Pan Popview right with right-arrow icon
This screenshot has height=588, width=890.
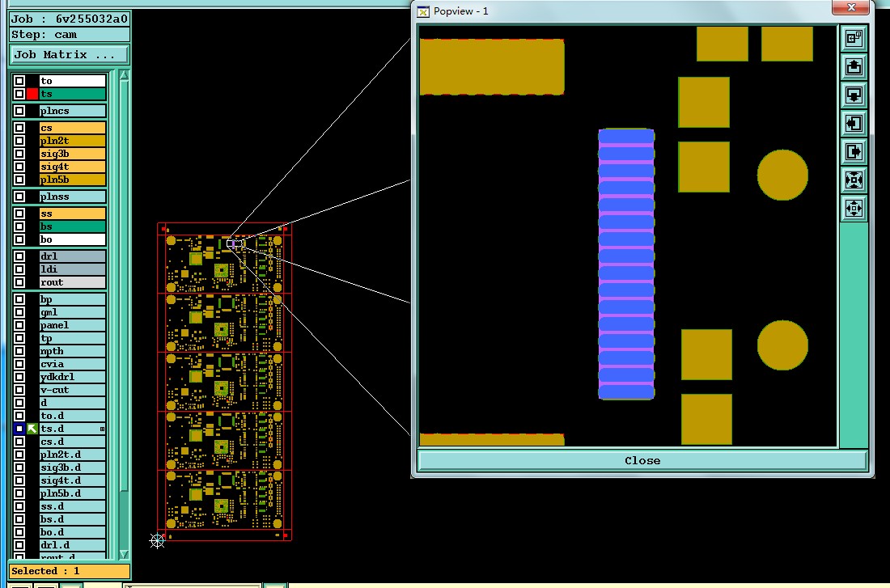(x=854, y=151)
